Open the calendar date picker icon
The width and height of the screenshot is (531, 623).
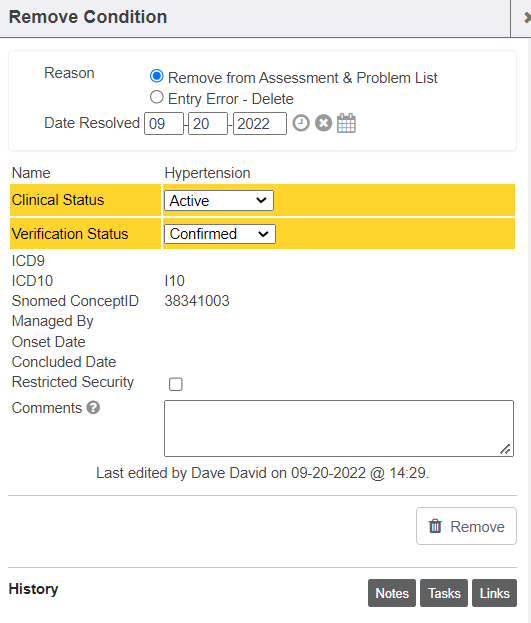tap(346, 123)
